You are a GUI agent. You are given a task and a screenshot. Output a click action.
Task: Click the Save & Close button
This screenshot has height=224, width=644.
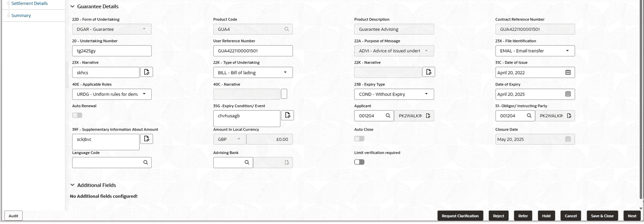click(x=602, y=216)
